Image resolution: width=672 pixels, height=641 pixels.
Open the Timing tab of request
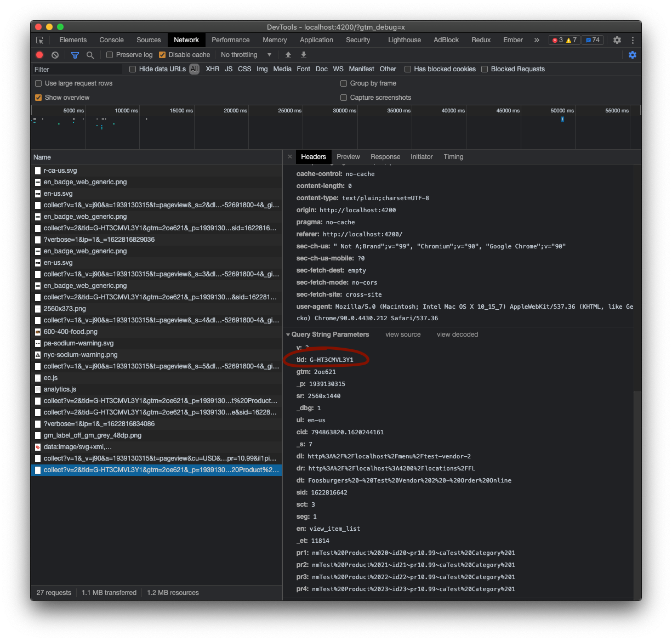(453, 157)
